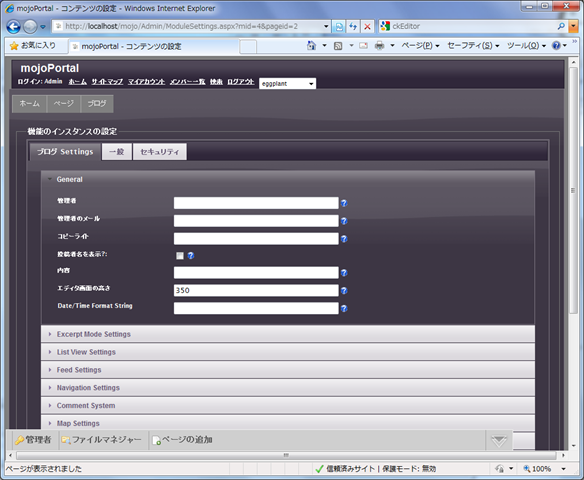Click the コピーライト text input field
This screenshot has width=584, height=480.
pyautogui.click(x=256, y=238)
